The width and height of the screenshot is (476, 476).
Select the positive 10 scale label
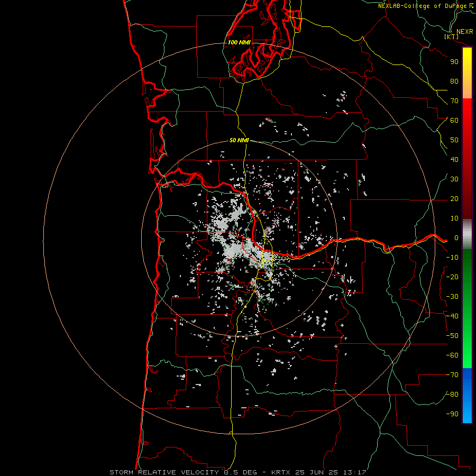[x=454, y=218]
